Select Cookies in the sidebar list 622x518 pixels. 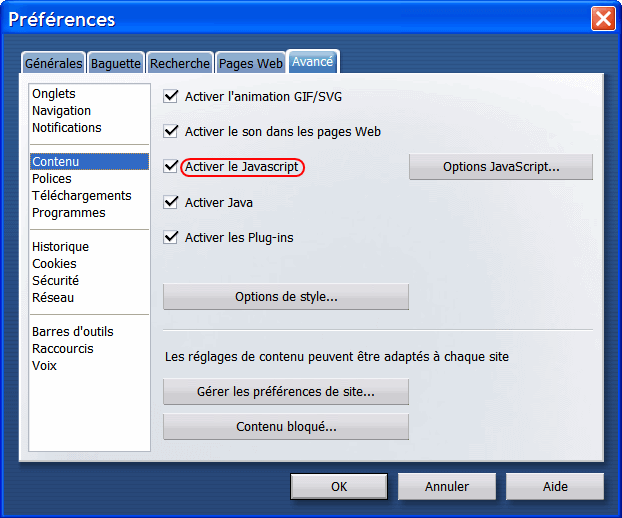[54, 264]
